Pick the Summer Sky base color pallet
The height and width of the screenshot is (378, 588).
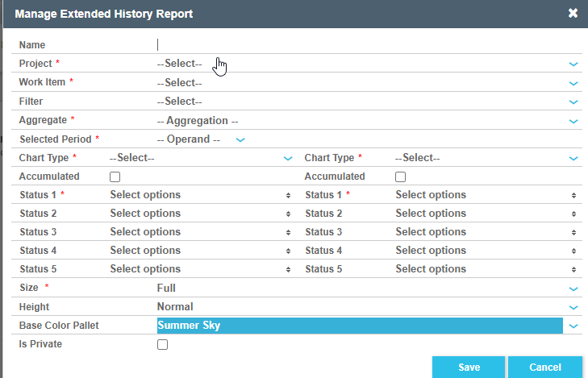[x=360, y=326]
